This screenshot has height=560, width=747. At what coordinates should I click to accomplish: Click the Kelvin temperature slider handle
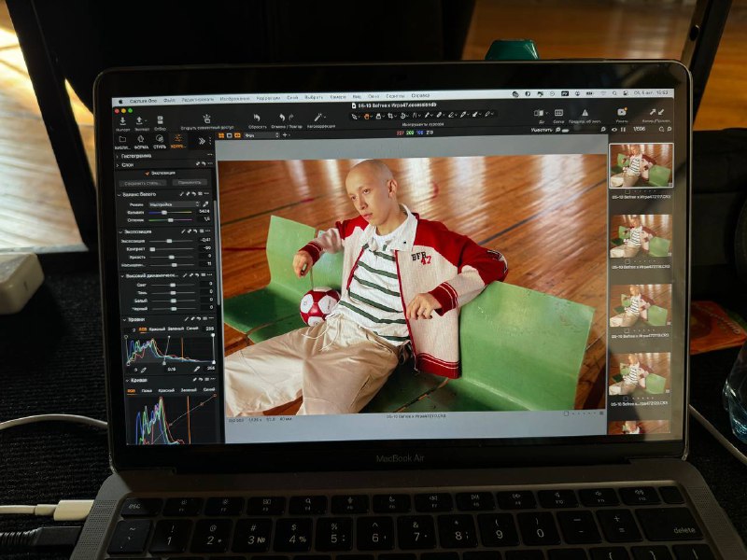(x=164, y=213)
